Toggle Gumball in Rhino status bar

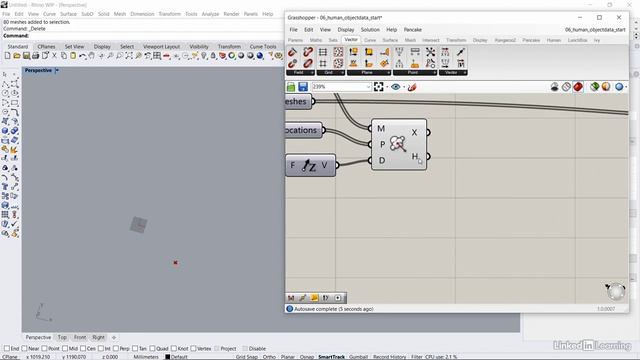point(358,357)
